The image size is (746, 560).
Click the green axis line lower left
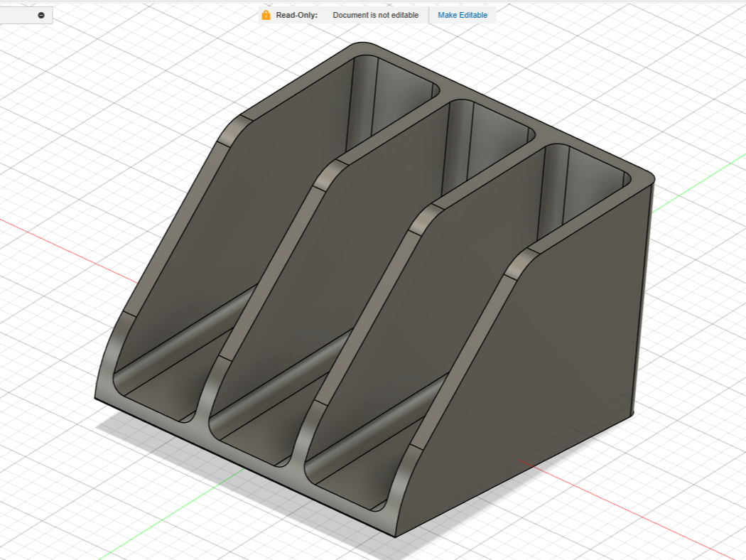click(171, 514)
